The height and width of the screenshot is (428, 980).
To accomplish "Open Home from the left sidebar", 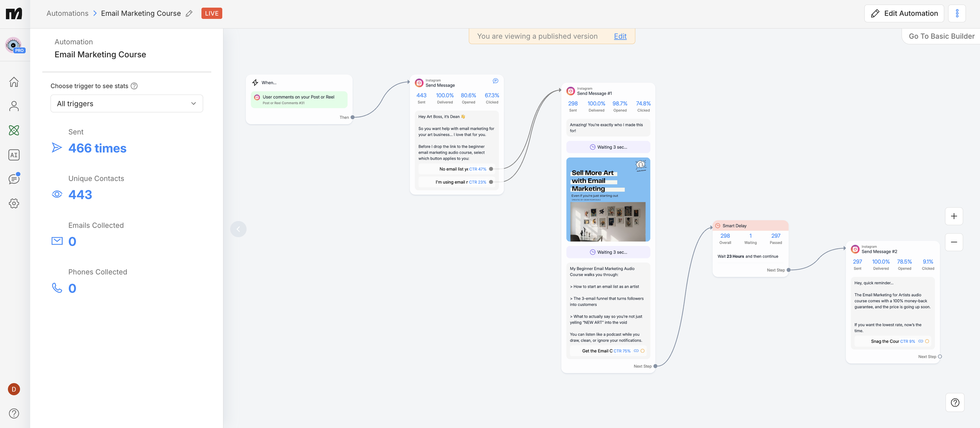I will [x=14, y=82].
